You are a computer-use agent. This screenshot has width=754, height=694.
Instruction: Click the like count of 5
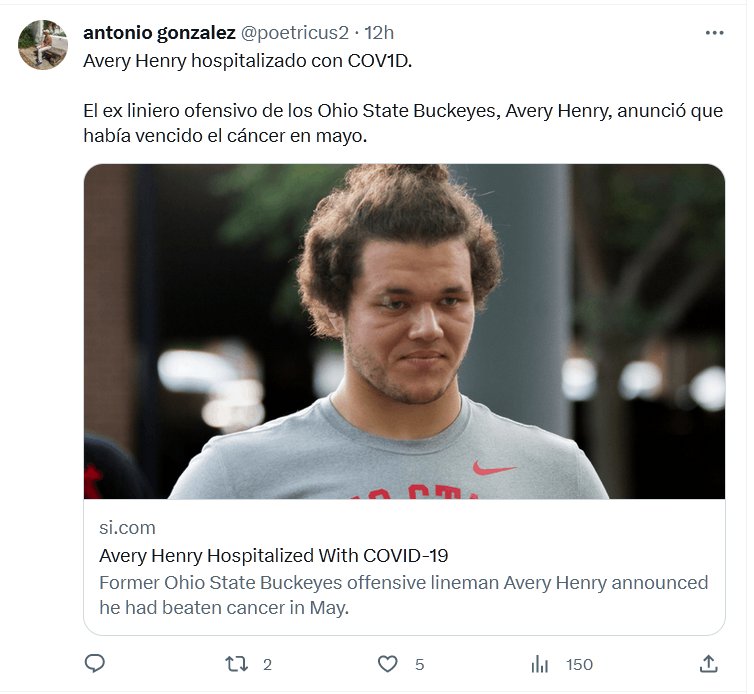pos(419,664)
